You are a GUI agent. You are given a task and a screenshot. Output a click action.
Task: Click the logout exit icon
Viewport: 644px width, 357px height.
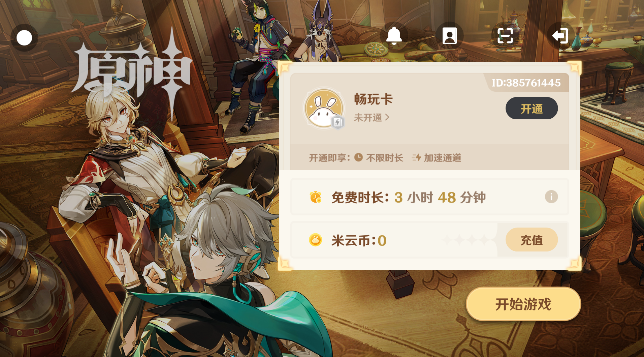[560, 36]
